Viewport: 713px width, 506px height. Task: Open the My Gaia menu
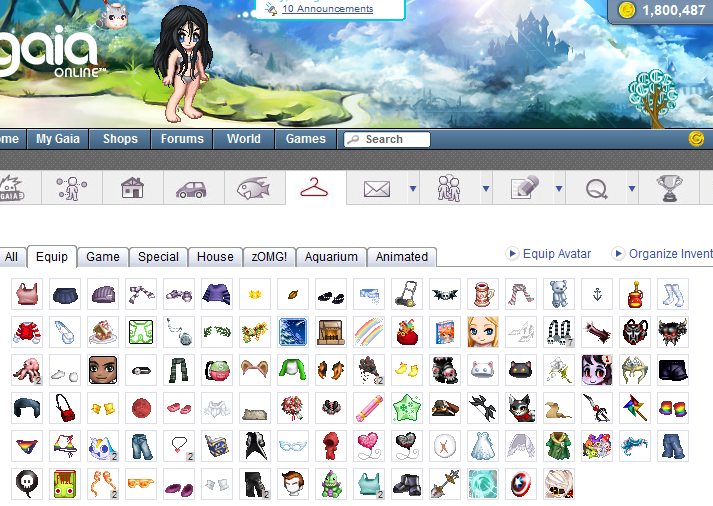coord(58,139)
